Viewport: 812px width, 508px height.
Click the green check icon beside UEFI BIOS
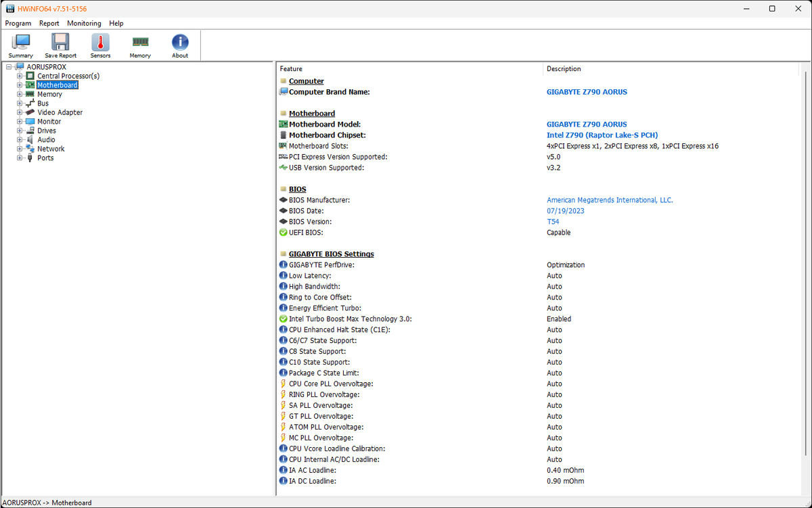click(x=284, y=232)
